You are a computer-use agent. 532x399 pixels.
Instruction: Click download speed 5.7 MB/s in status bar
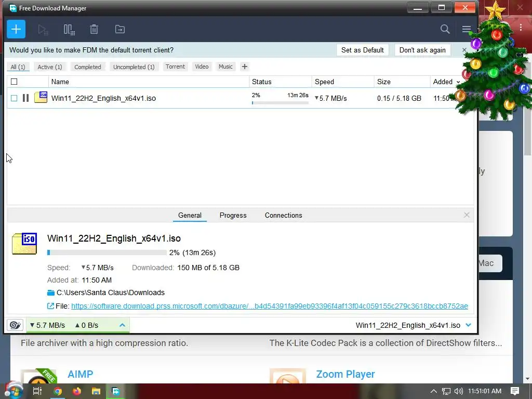pos(47,325)
